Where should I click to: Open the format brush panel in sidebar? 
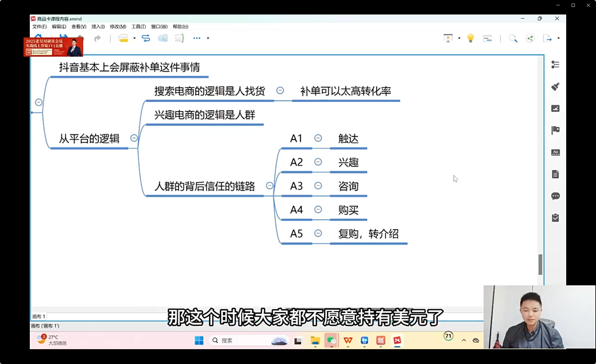555,87
